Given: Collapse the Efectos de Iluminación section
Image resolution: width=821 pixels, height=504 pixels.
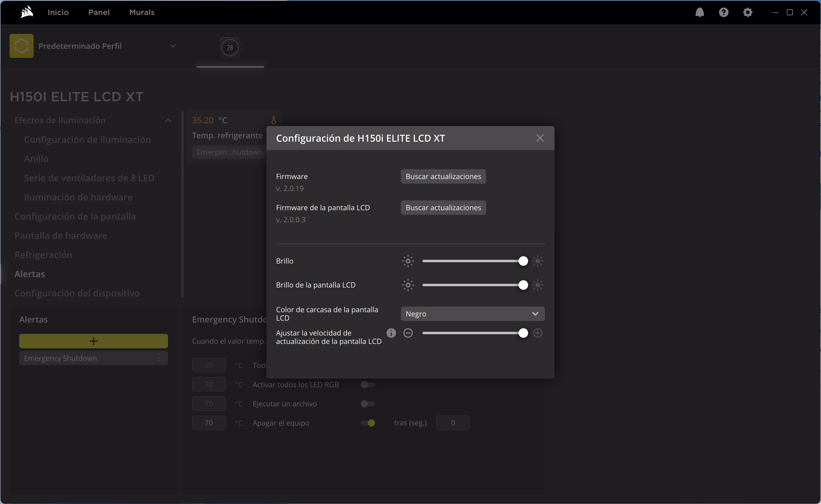Looking at the screenshot, I should click(x=168, y=120).
